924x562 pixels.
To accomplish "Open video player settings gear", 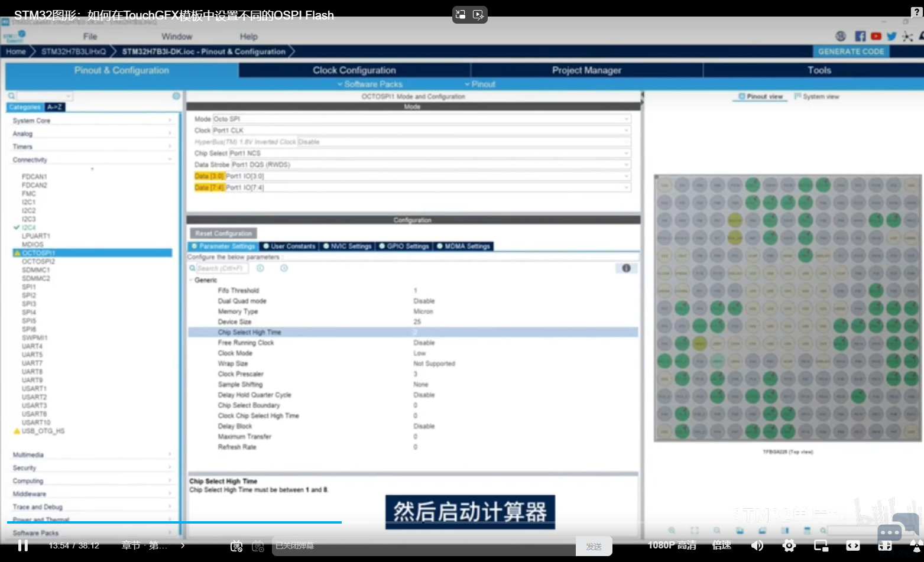I will coord(789,545).
